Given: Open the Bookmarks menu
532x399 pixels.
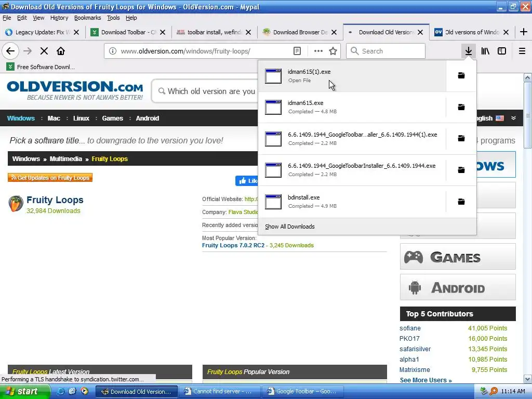Looking at the screenshot, I should (87, 18).
